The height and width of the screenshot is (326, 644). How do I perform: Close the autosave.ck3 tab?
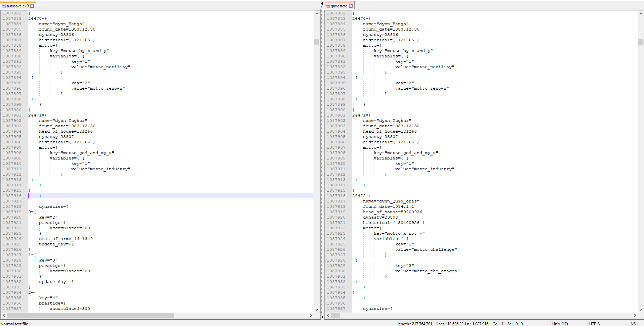pyautogui.click(x=32, y=6)
